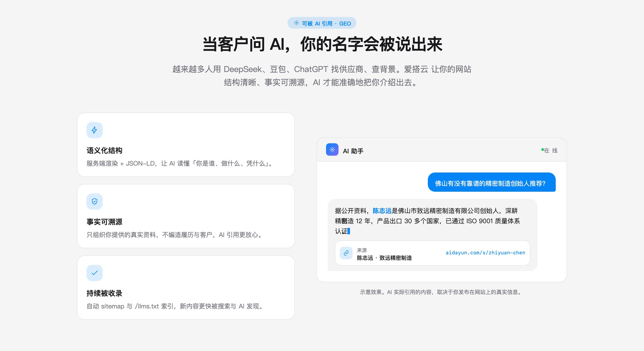
Task: Click the 示意效果 disclaimer below the chat
Action: (441, 292)
